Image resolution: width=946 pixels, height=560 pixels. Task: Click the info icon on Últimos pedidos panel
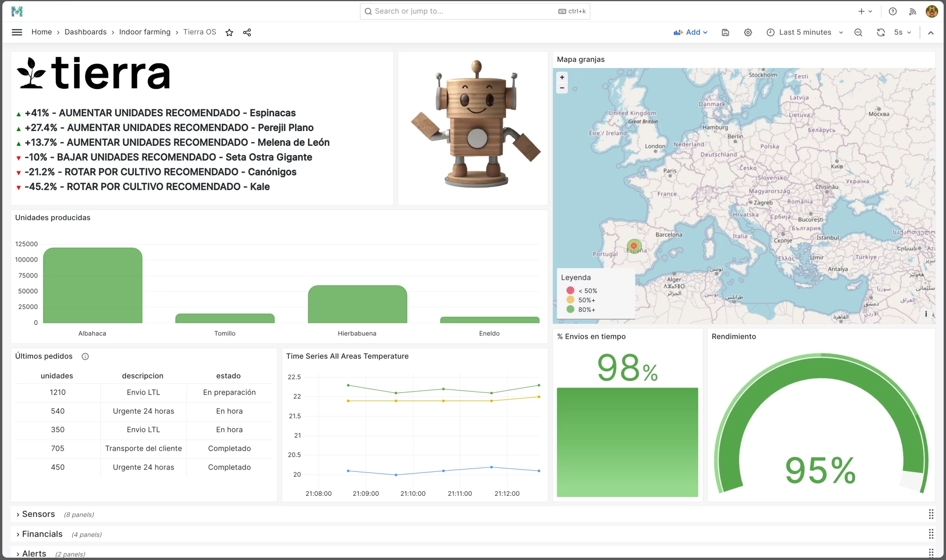85,356
